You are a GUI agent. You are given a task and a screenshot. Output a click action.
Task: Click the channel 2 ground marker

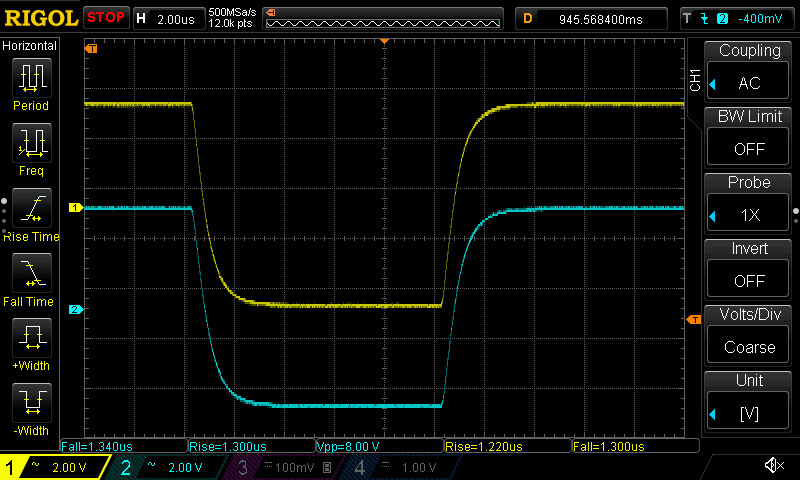[76, 309]
